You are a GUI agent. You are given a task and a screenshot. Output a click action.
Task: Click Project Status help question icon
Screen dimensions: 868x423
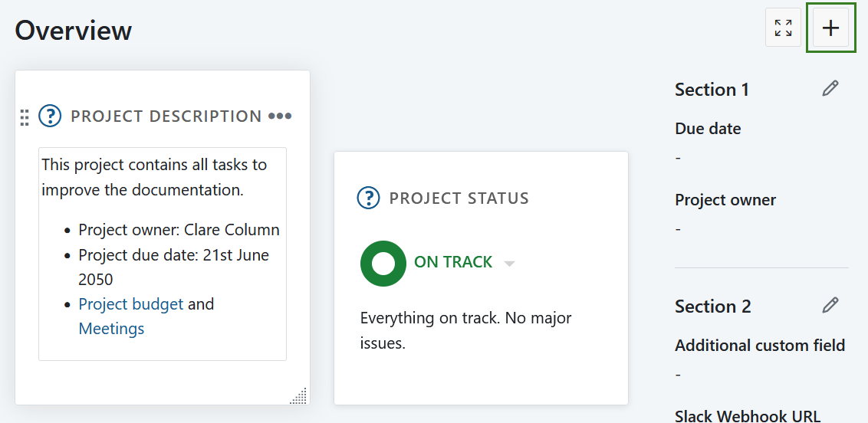(x=369, y=198)
